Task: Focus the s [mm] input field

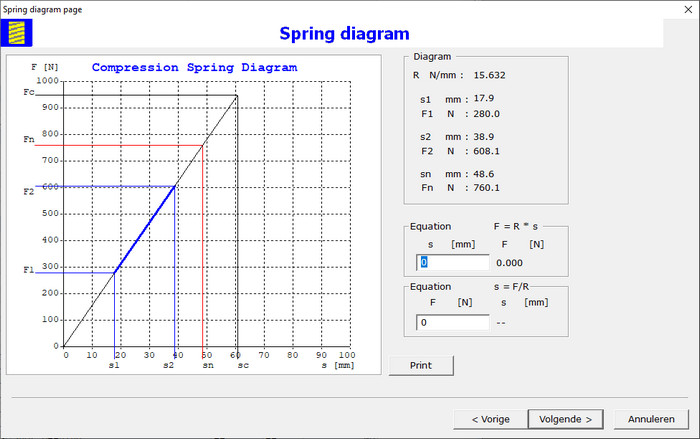Action: pyautogui.click(x=452, y=262)
